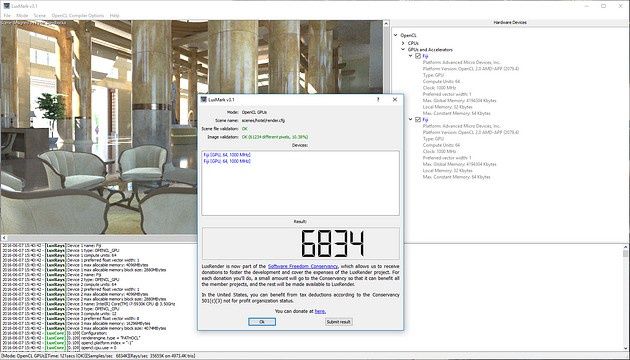Uncheck the second Fiji GPU checkbox

pos(418,119)
